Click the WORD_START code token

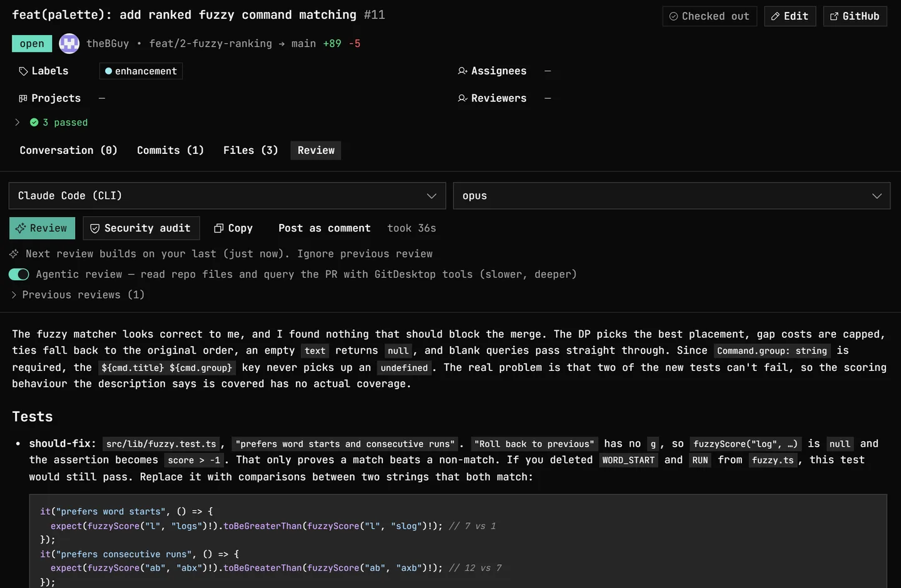pyautogui.click(x=628, y=460)
